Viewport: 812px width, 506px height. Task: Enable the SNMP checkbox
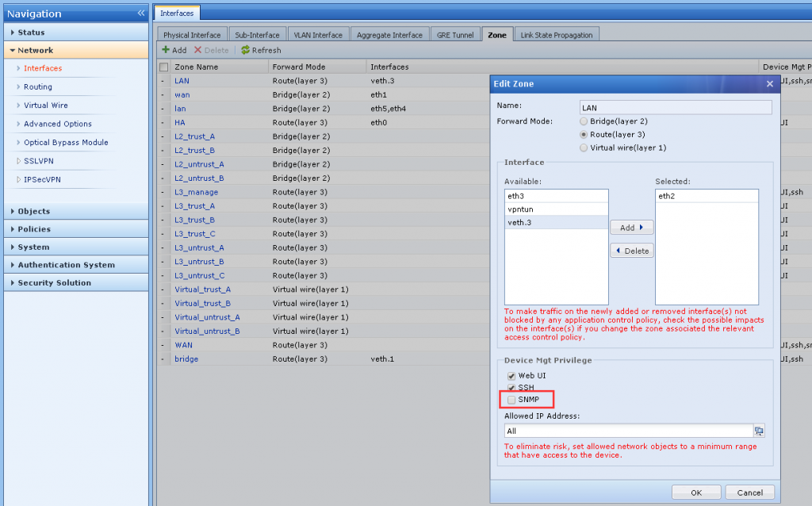point(511,400)
